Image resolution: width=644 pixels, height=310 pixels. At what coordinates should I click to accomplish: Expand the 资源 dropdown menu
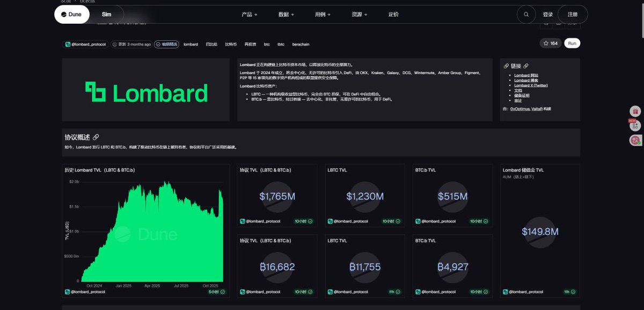(x=359, y=15)
